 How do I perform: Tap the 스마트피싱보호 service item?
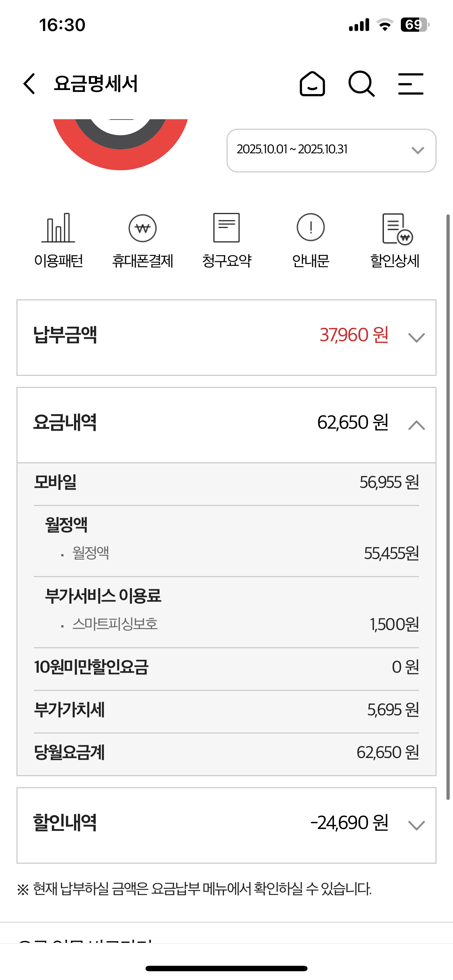click(115, 624)
